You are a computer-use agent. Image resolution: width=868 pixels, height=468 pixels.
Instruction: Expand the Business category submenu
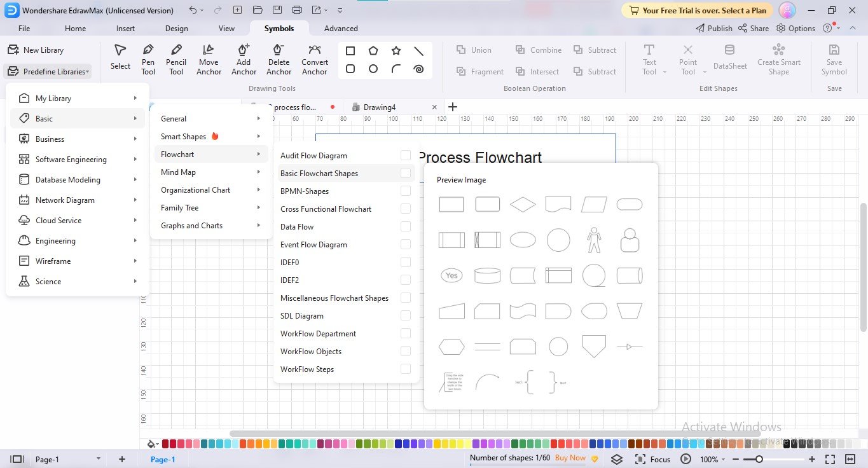click(x=78, y=139)
